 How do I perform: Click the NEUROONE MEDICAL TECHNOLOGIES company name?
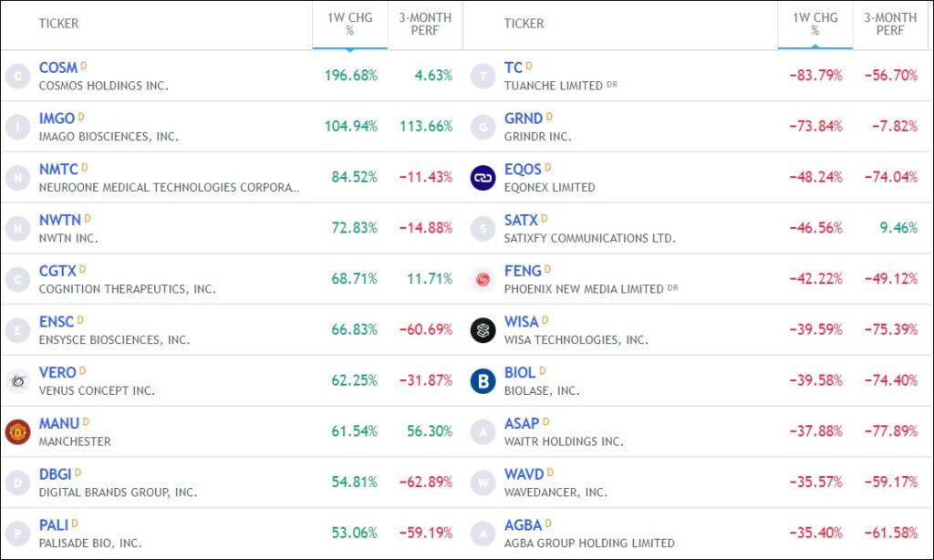(169, 188)
